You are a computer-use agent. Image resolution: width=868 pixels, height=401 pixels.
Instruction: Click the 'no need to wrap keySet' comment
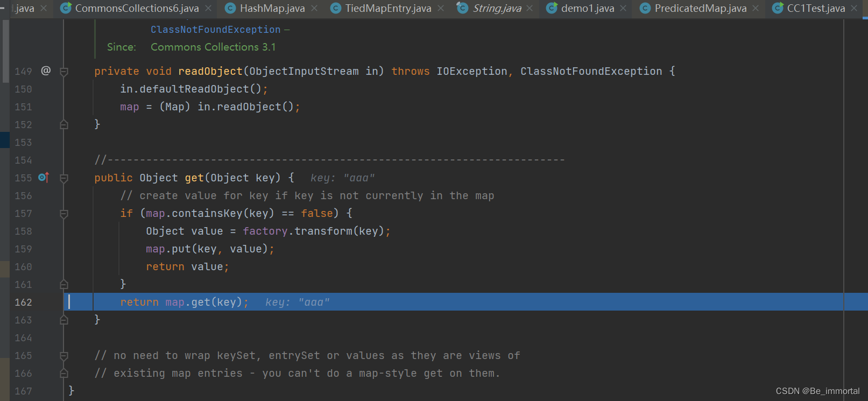(x=307, y=355)
